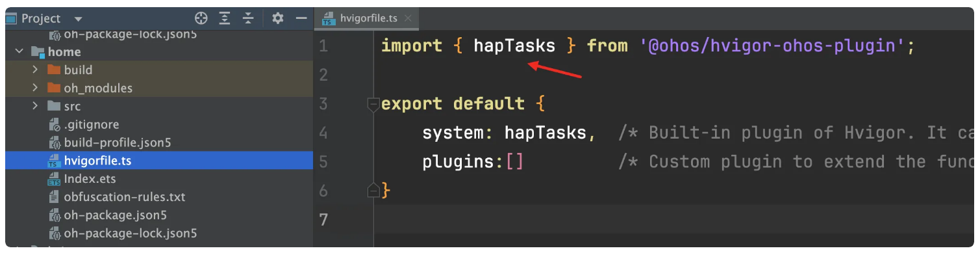Click the default keyword on line 3
This screenshot has width=980, height=257.
click(489, 104)
